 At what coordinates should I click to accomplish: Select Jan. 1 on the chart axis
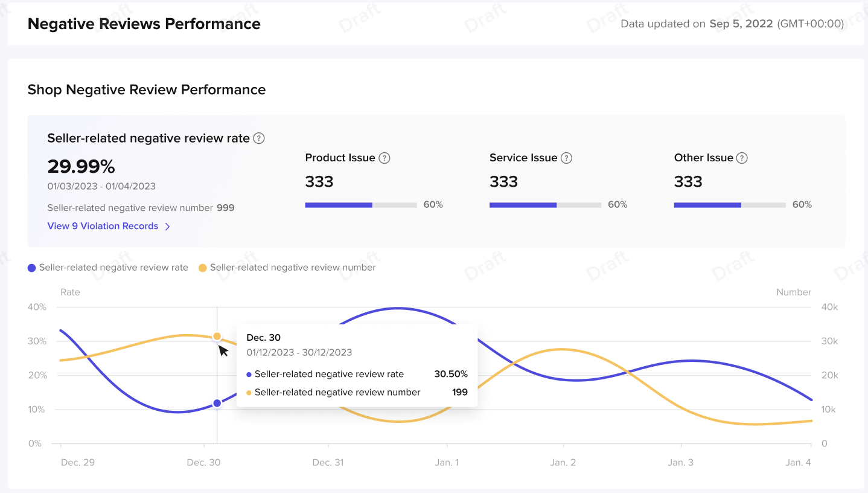tap(447, 463)
